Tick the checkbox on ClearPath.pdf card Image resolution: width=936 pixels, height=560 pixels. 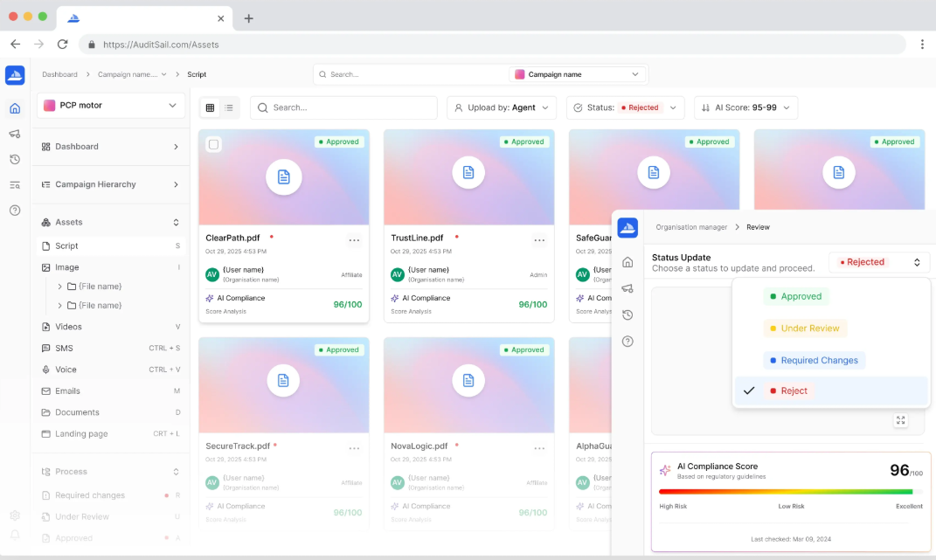[214, 144]
